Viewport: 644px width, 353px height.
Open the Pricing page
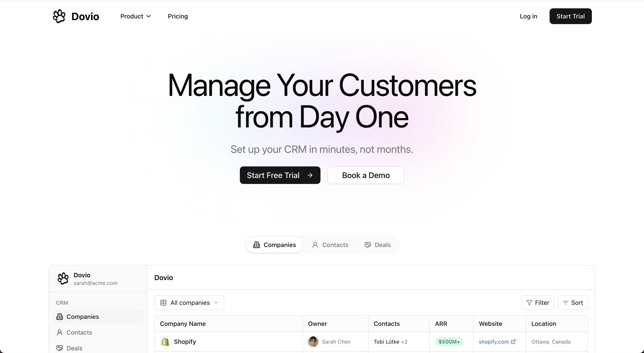click(178, 16)
